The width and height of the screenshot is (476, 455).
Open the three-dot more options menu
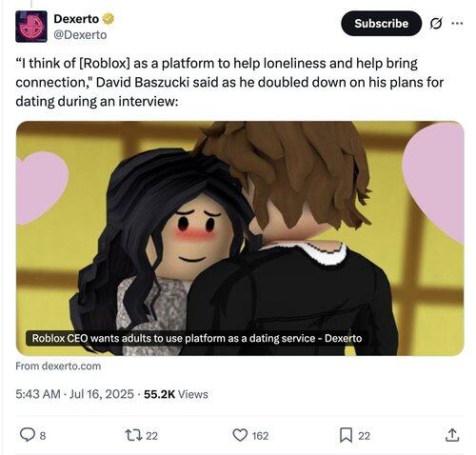pos(457,23)
